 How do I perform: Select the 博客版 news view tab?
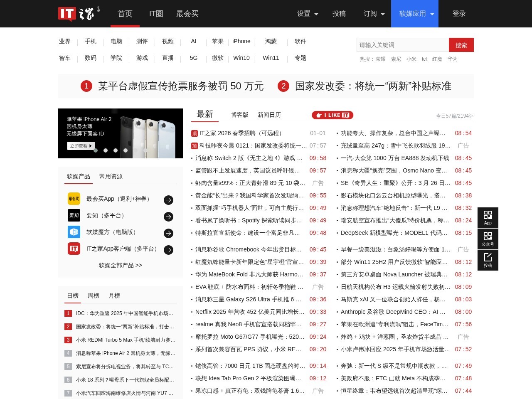click(x=240, y=115)
